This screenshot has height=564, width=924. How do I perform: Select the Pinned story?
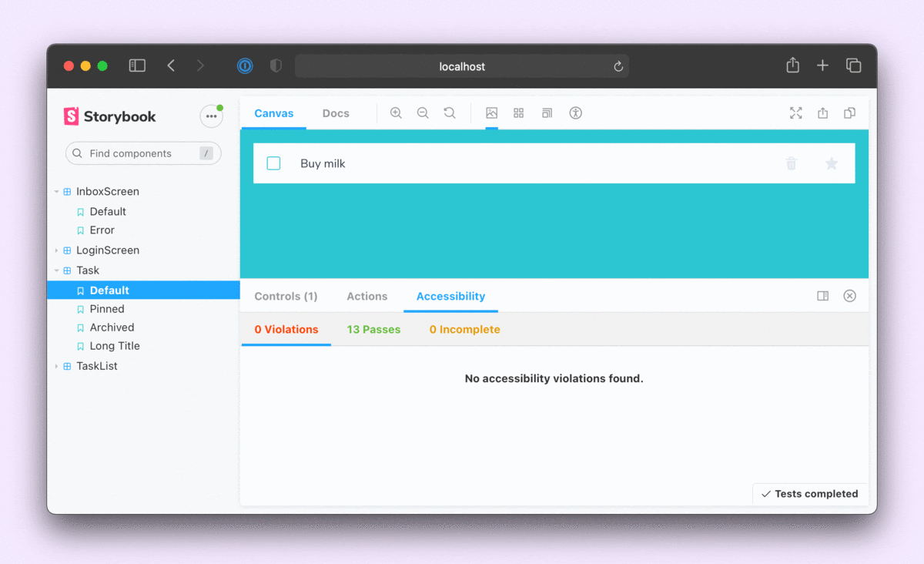(x=107, y=309)
